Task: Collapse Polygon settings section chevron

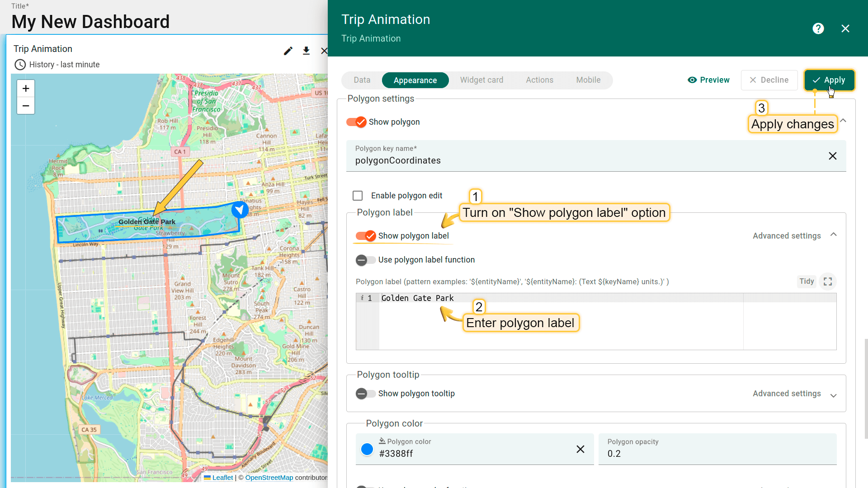Action: [x=843, y=121]
